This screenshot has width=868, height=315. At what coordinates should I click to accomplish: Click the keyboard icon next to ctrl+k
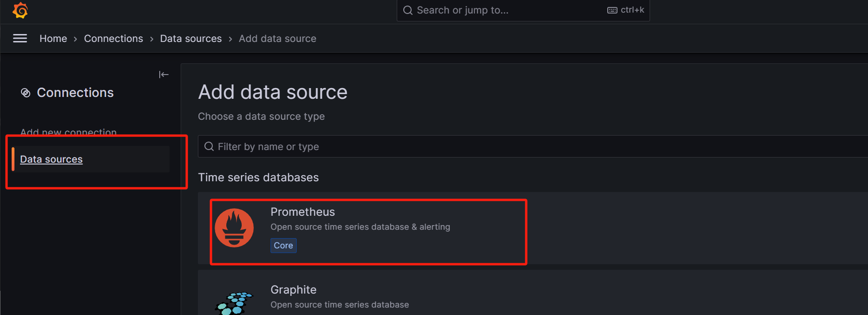click(612, 10)
